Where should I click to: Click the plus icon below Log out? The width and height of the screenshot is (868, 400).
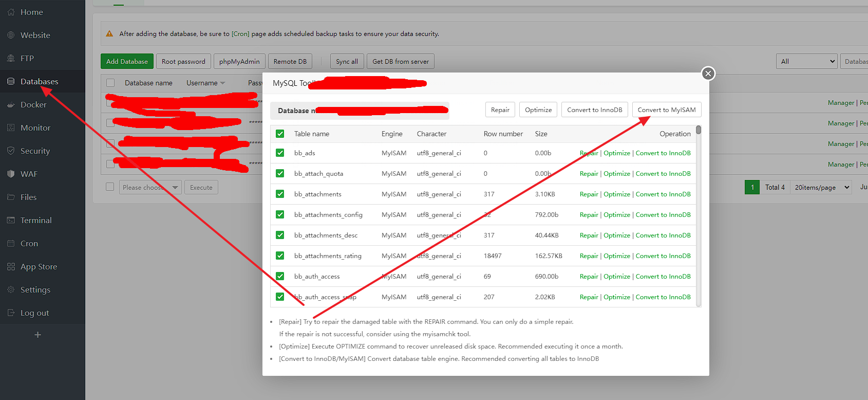tap(37, 335)
